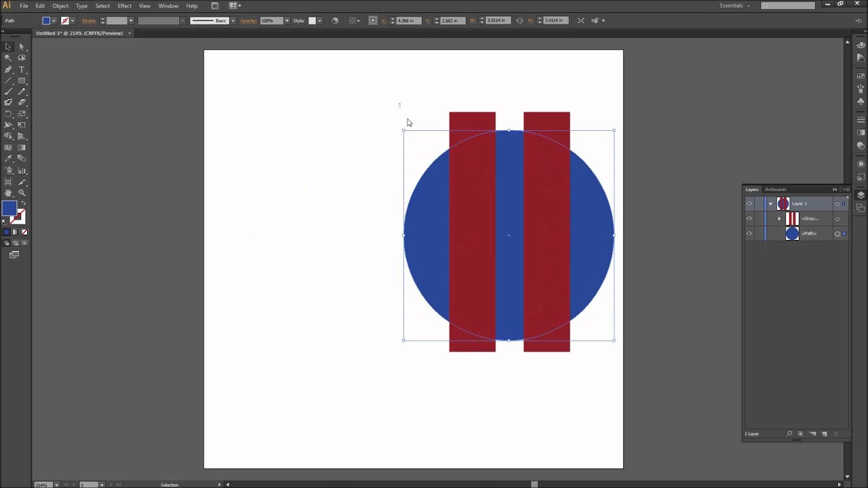Click the X position value field

[409, 20]
